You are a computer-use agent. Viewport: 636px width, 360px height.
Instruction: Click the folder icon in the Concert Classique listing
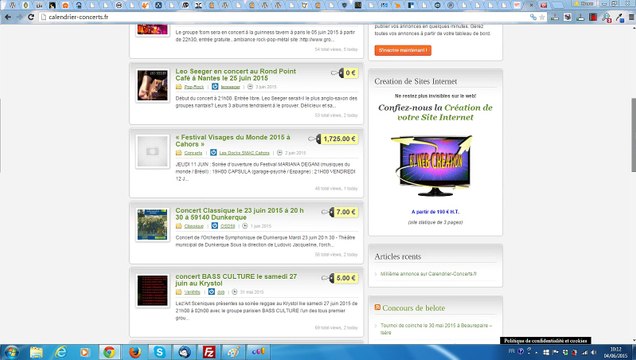pyautogui.click(x=178, y=226)
